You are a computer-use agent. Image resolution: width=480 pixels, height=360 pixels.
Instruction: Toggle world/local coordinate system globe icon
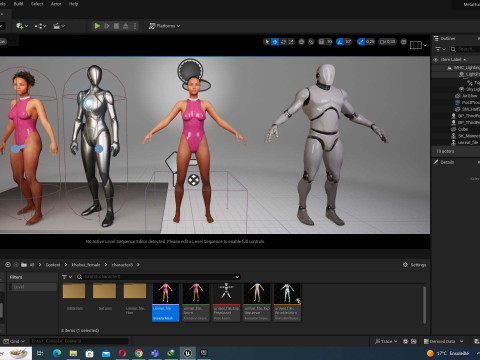coord(301,42)
